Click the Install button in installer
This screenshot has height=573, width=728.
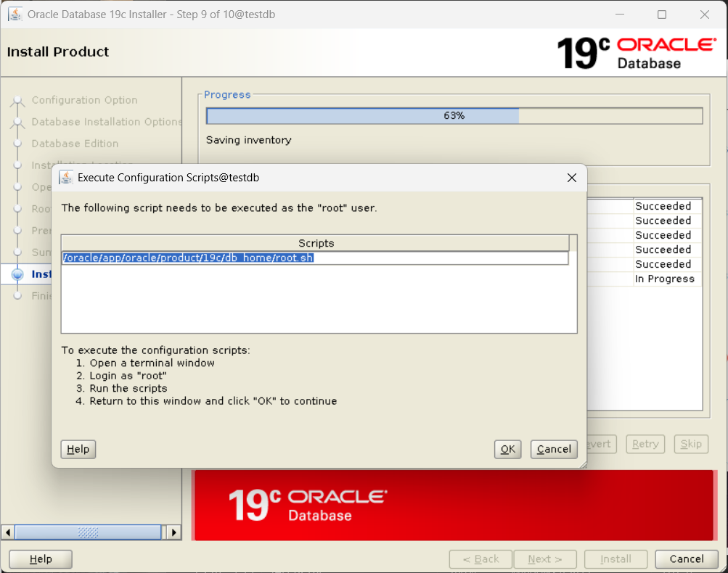615,559
